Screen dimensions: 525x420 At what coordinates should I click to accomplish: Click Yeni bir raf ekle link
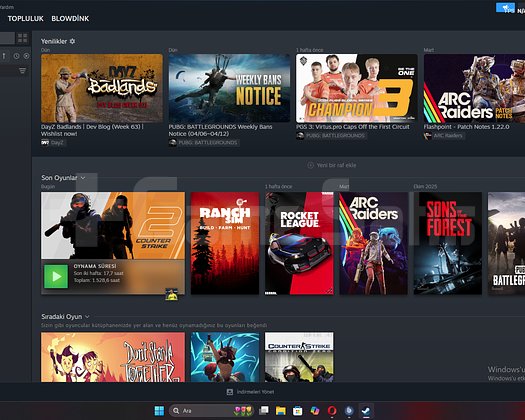pyautogui.click(x=336, y=165)
